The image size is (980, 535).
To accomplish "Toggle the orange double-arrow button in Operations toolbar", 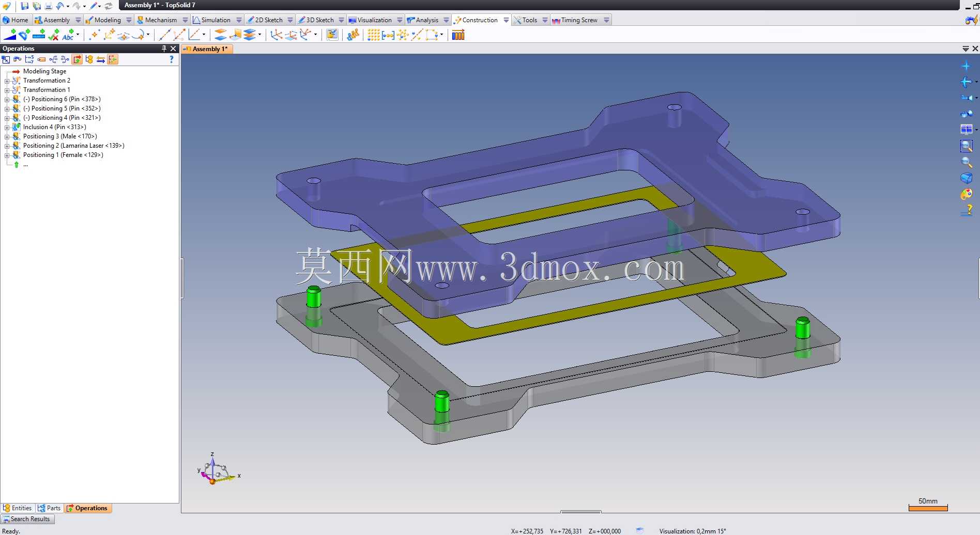I will tap(101, 59).
